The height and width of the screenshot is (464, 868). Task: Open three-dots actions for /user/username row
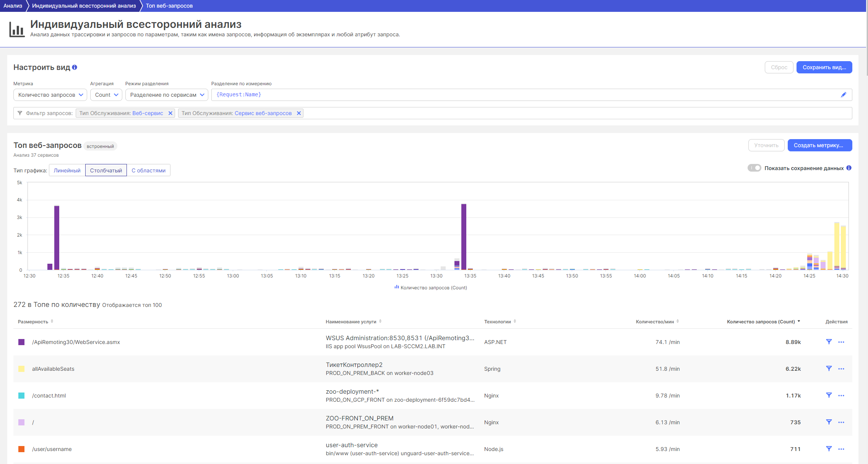[841, 449]
